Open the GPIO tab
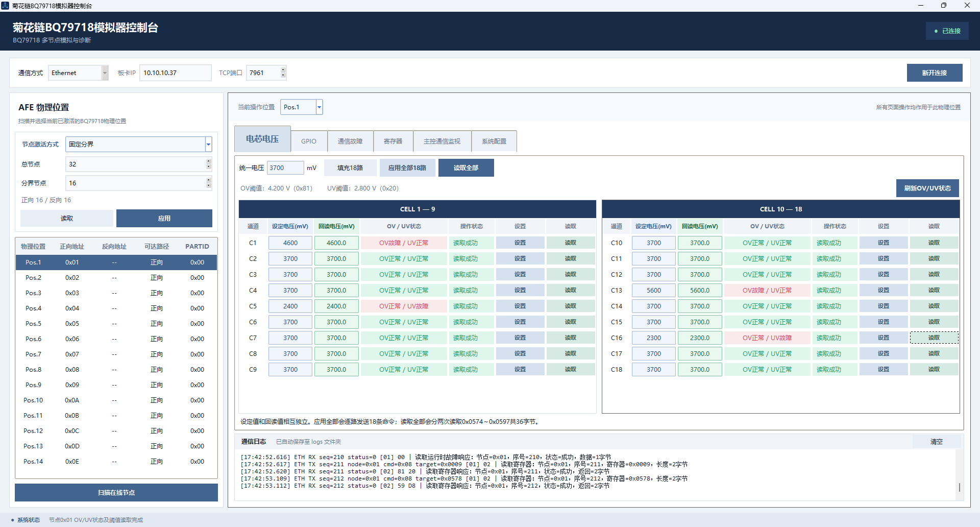Screen dimensions: 980x527 coord(309,141)
